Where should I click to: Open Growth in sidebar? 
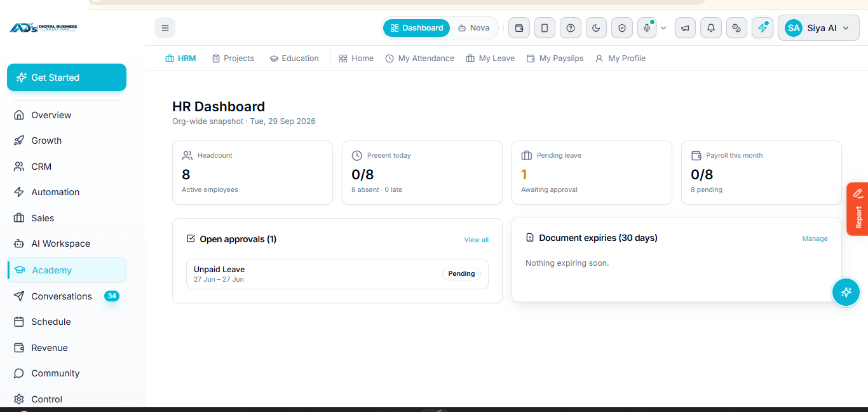pos(67,141)
